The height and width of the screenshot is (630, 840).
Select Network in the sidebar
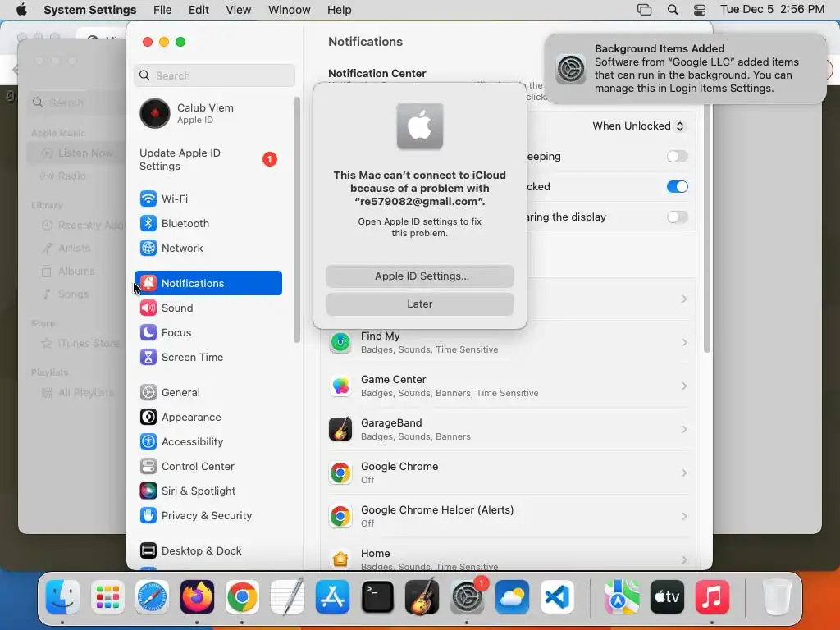coord(208,248)
